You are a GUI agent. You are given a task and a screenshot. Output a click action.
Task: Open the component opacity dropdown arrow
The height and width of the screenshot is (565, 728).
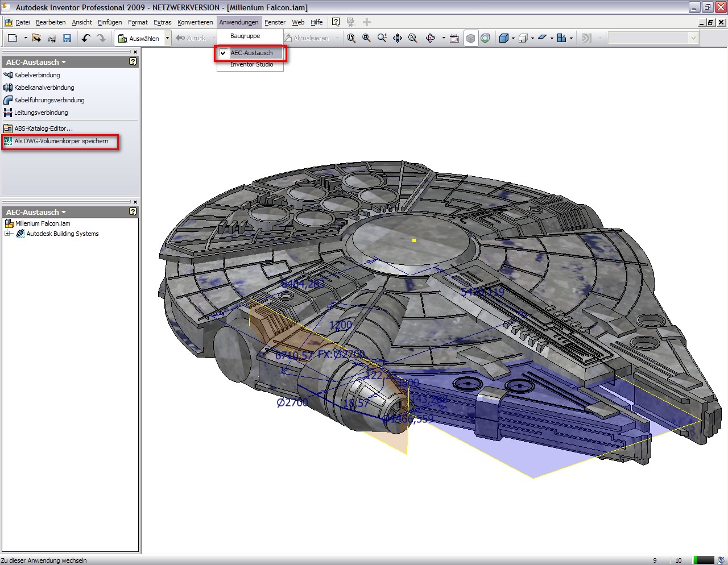click(x=571, y=38)
